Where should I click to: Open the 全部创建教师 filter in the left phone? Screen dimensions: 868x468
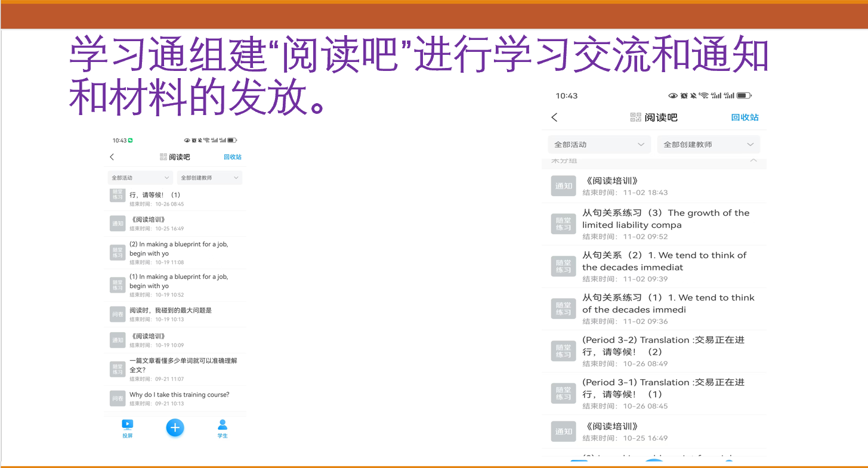[209, 178]
